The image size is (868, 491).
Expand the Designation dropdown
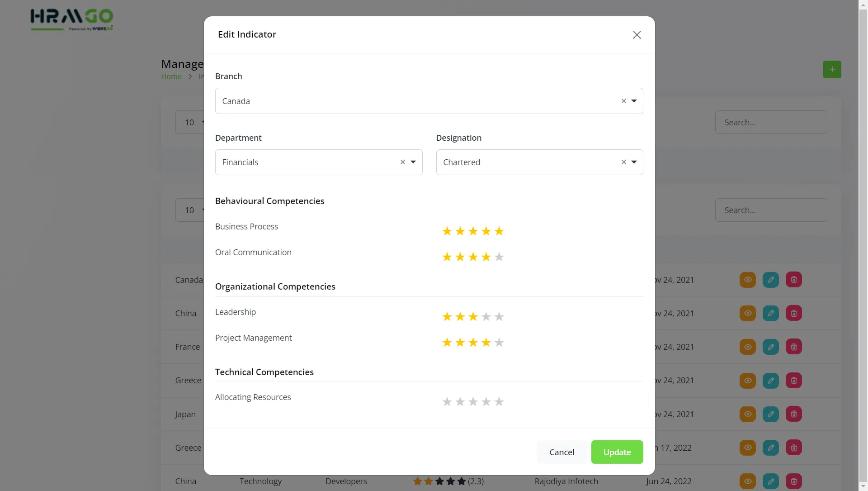[x=634, y=162]
